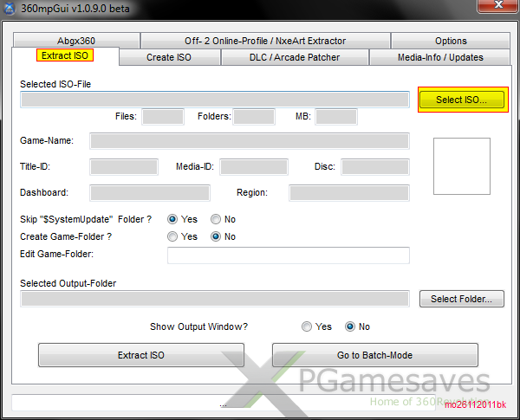Open the Media-Info / Updates tab
Viewport: 520px width, 420px height.
tap(440, 57)
